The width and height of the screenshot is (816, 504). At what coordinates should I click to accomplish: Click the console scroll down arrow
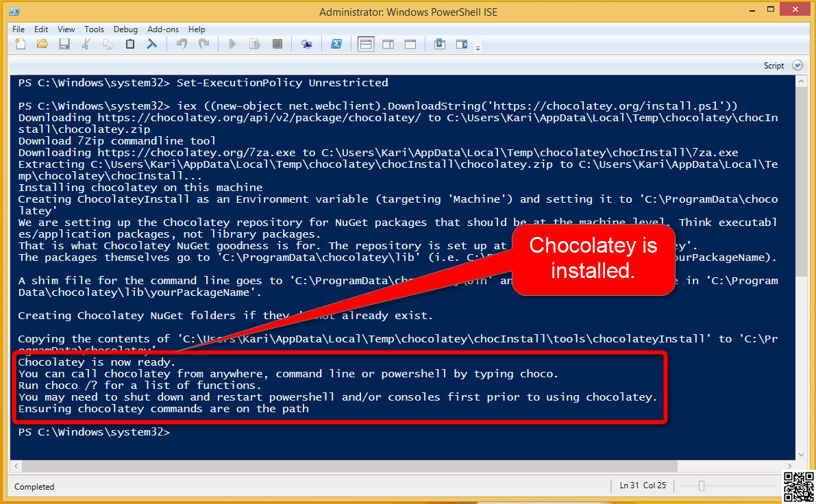click(x=800, y=454)
